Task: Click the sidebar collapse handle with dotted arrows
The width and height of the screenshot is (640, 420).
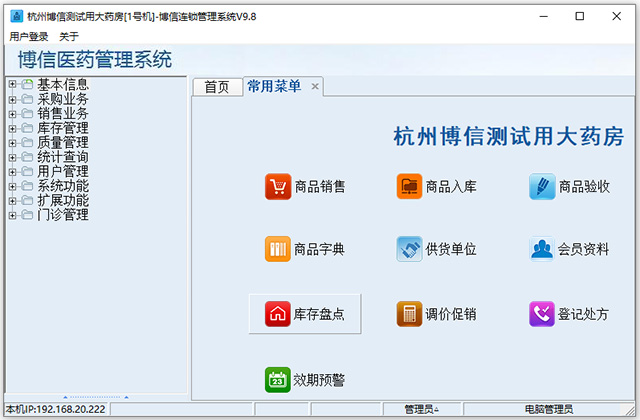Action: [x=96, y=397]
